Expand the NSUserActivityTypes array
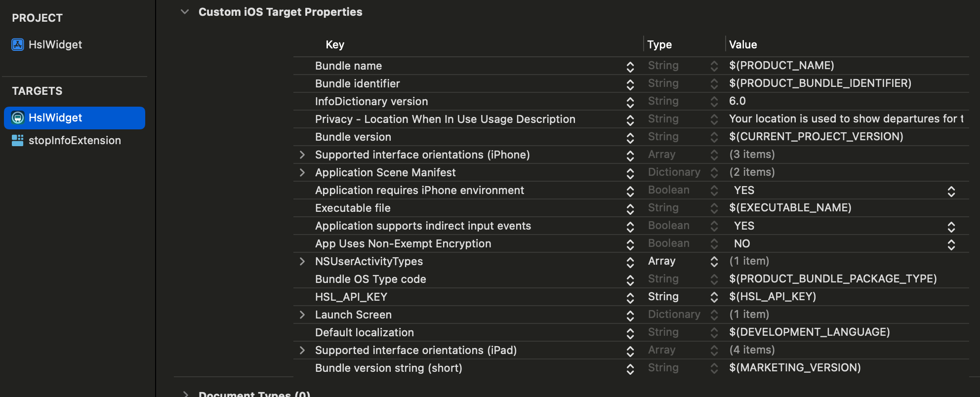This screenshot has width=980, height=397. pyautogui.click(x=303, y=261)
